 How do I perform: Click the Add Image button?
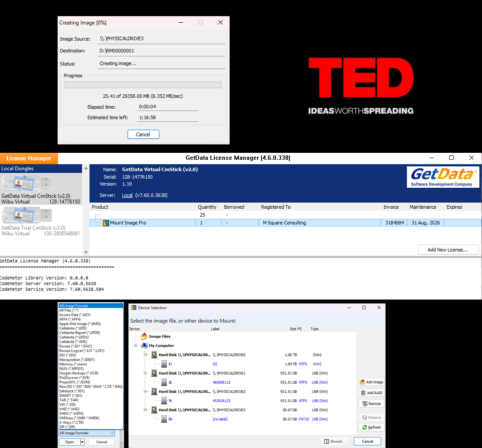[371, 382]
